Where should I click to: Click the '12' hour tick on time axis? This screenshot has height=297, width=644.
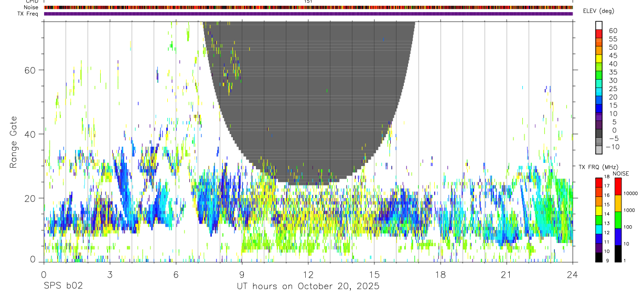coord(308,274)
